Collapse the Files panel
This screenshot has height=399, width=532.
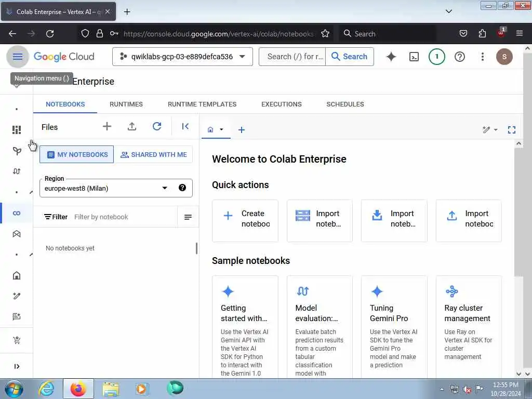pyautogui.click(x=185, y=127)
